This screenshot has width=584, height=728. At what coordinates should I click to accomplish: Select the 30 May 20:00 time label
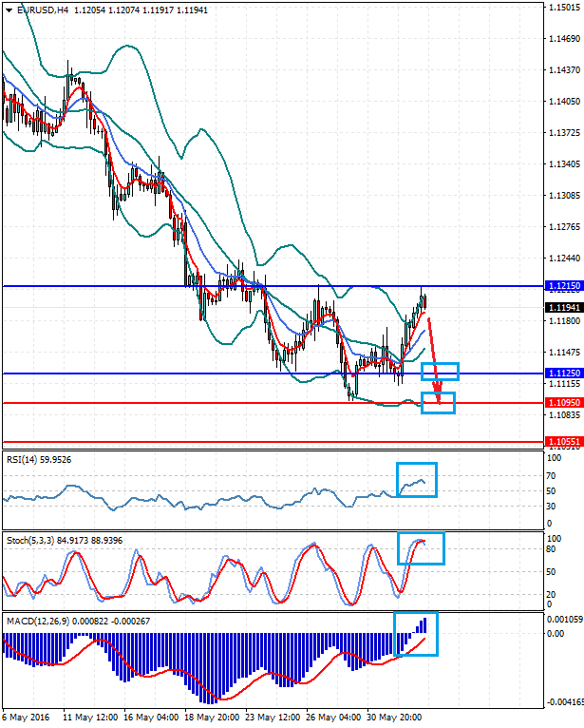394,718
